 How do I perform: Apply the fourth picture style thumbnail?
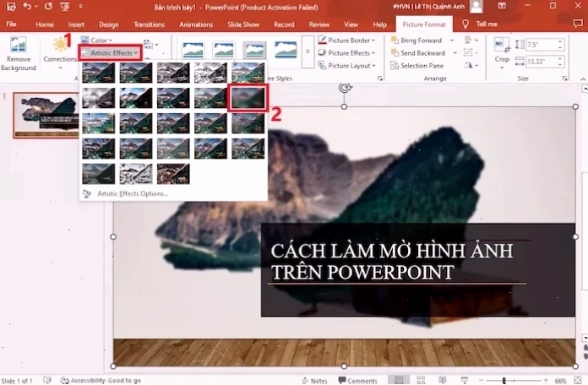[x=286, y=50]
